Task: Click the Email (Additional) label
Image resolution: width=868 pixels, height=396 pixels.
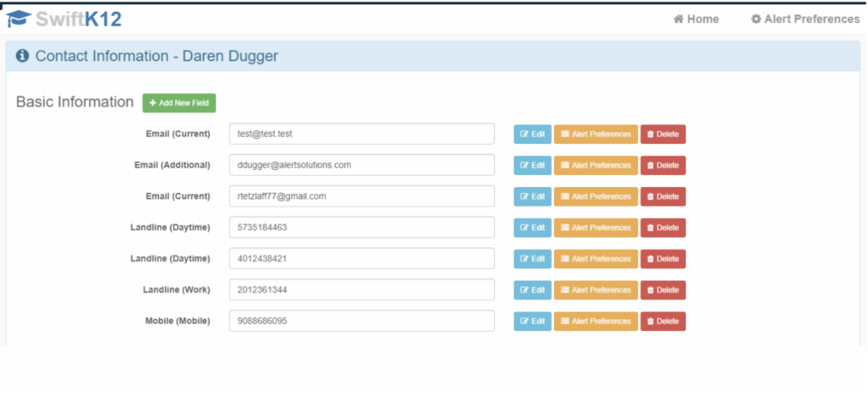Action: click(x=172, y=165)
